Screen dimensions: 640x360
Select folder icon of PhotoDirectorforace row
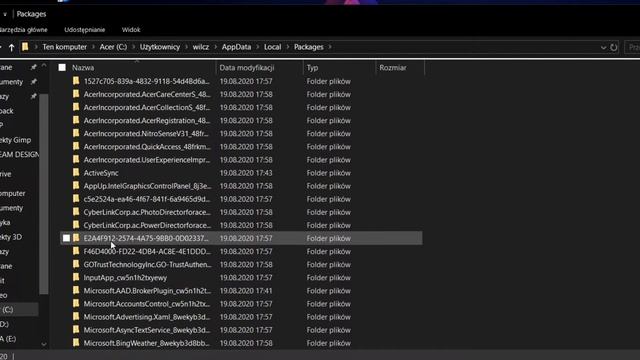(x=76, y=212)
